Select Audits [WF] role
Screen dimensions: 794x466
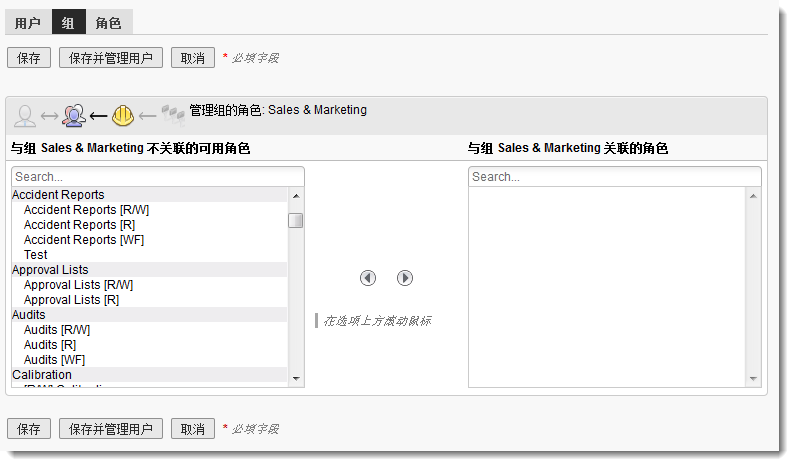[149, 360]
